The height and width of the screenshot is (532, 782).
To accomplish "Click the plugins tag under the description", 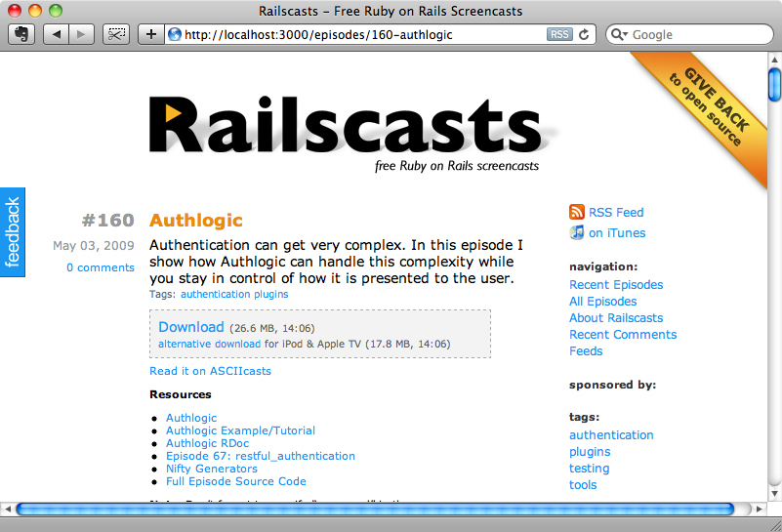I will pyautogui.click(x=270, y=294).
